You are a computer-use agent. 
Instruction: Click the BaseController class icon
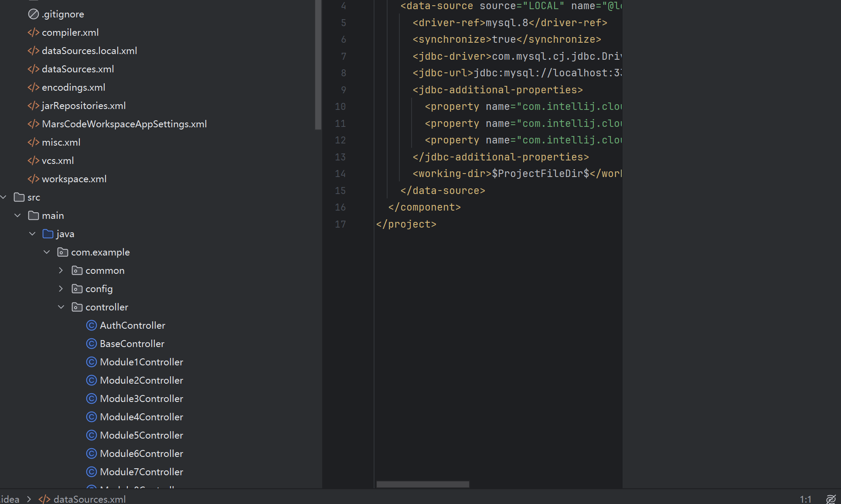[91, 344]
